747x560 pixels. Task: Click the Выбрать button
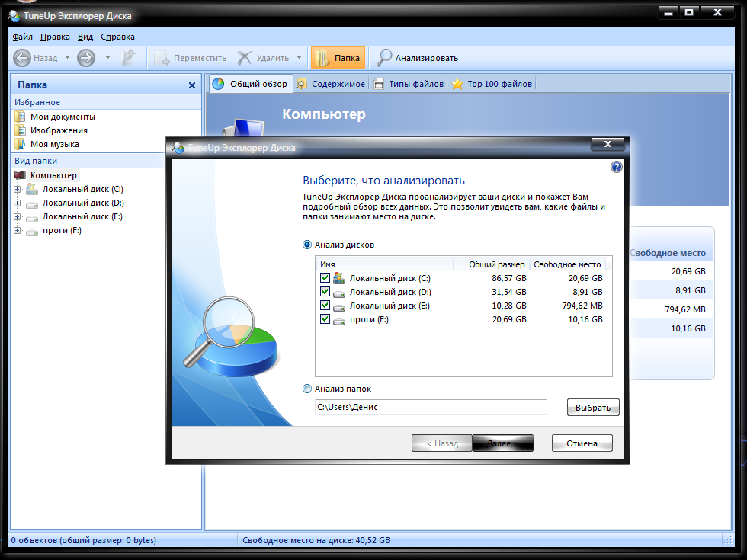click(593, 408)
